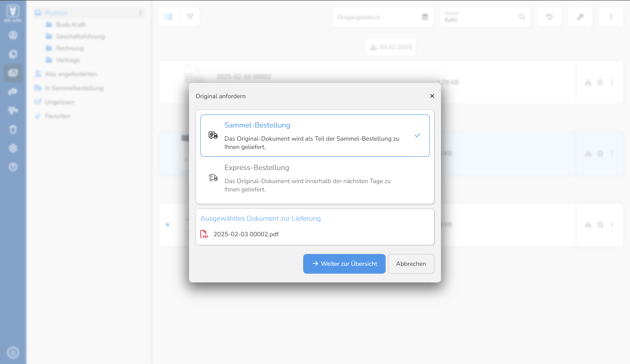
Task: Click the key/wrench icon in the top toolbar
Action: click(580, 17)
